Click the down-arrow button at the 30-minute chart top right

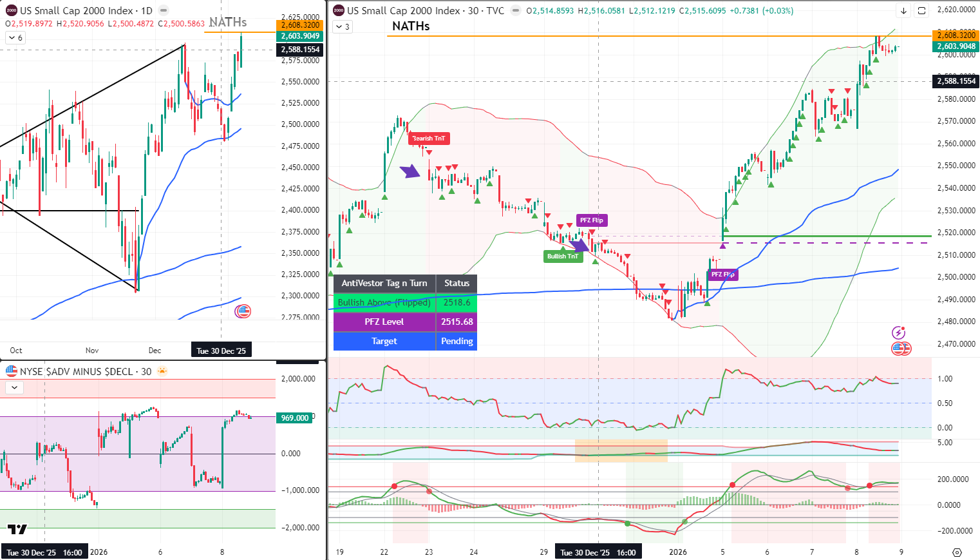point(904,11)
